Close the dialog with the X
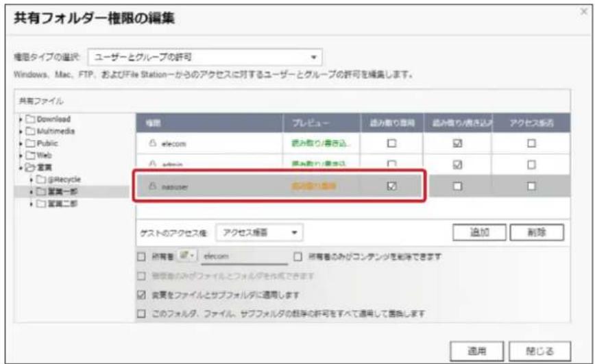Viewport: 595px width, 364px height. click(584, 12)
